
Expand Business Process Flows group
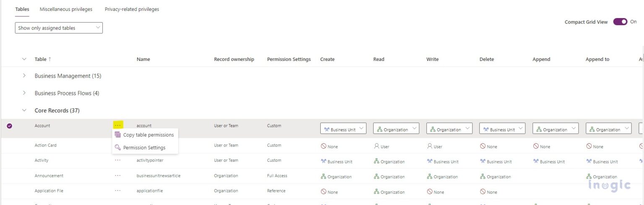click(24, 93)
